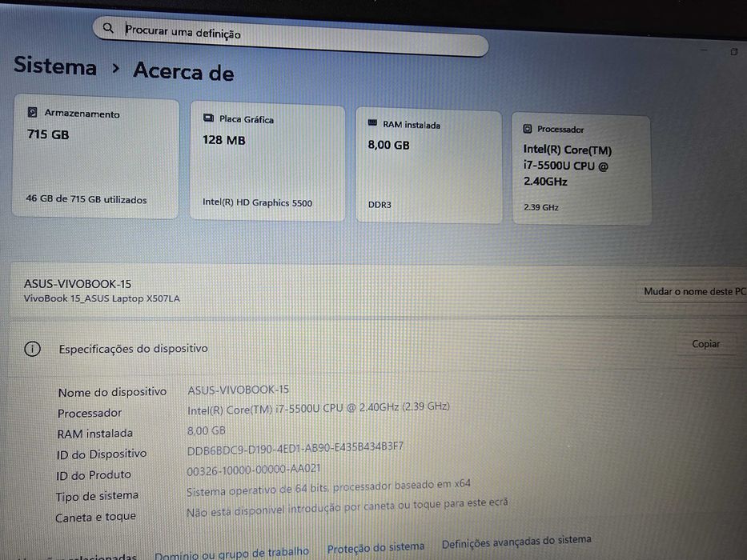Click the Copiar button for device specs
The height and width of the screenshot is (560, 747).
705,344
